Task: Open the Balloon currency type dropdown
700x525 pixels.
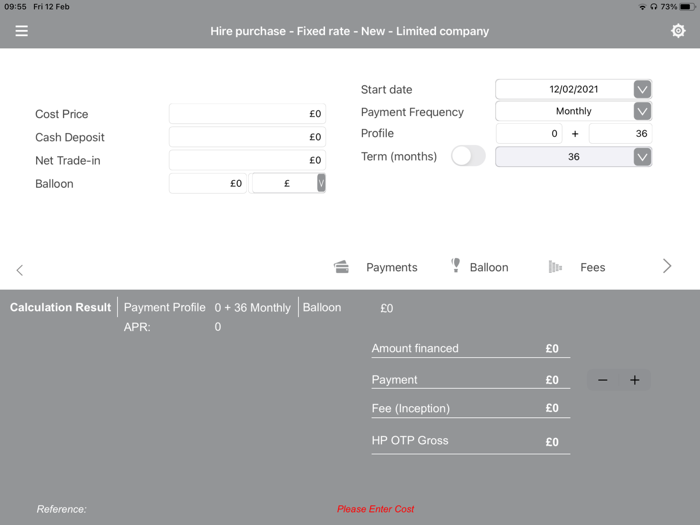Action: (x=321, y=183)
